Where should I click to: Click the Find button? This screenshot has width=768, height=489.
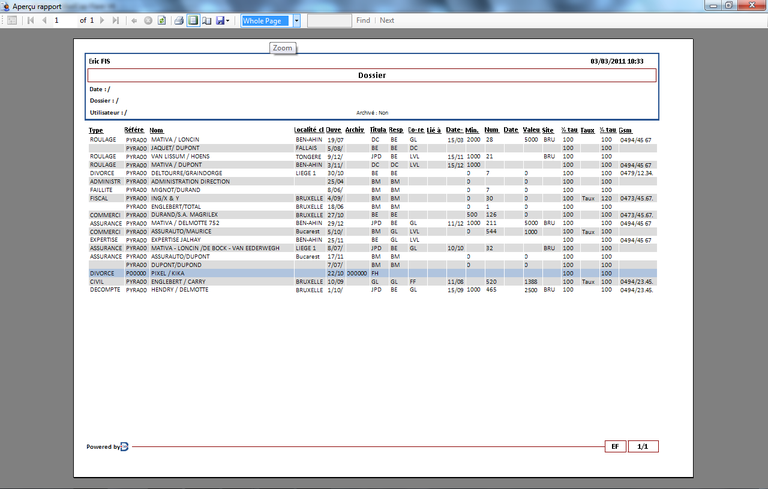point(362,20)
